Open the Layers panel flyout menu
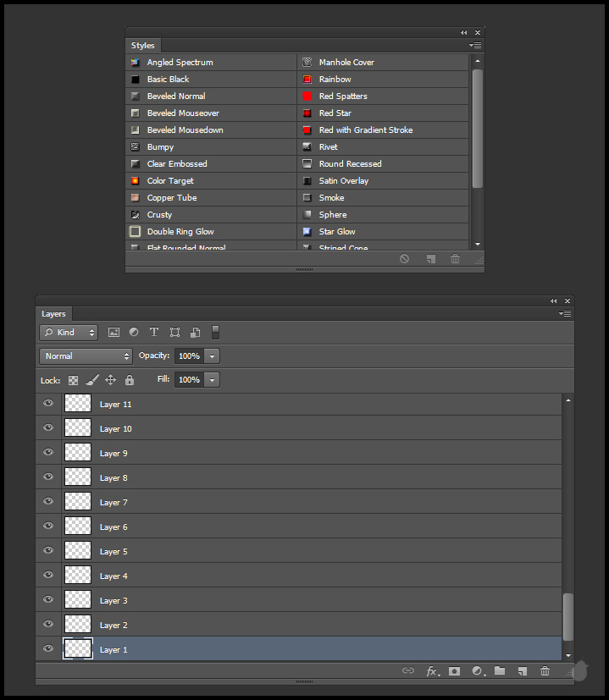The image size is (609, 700). (567, 314)
